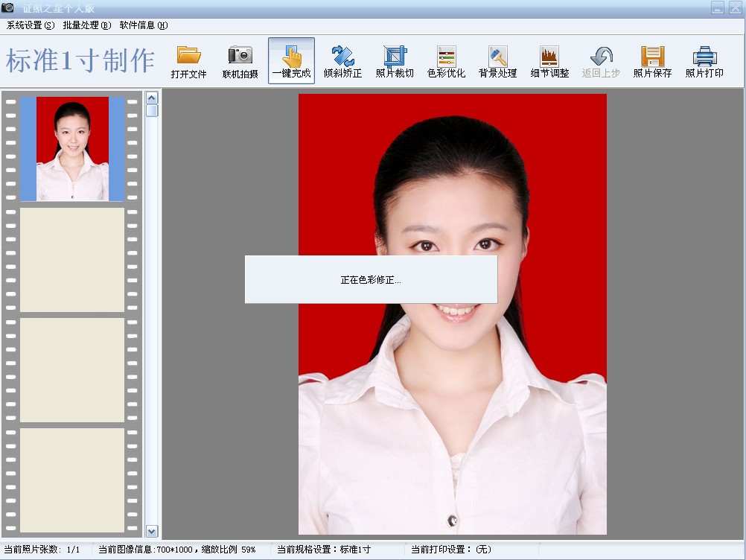Open the 背景处理 background tool
The height and width of the screenshot is (560, 746).
click(497, 61)
